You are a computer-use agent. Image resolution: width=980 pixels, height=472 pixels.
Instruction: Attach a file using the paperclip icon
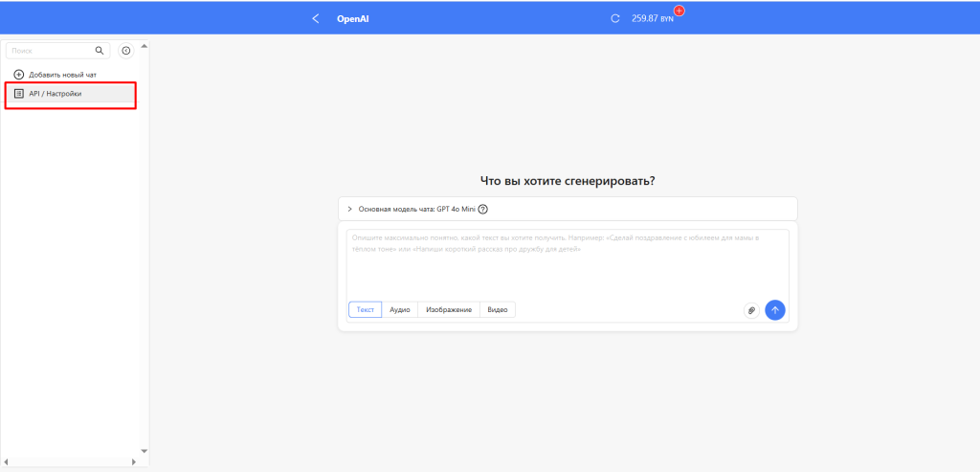click(x=751, y=310)
